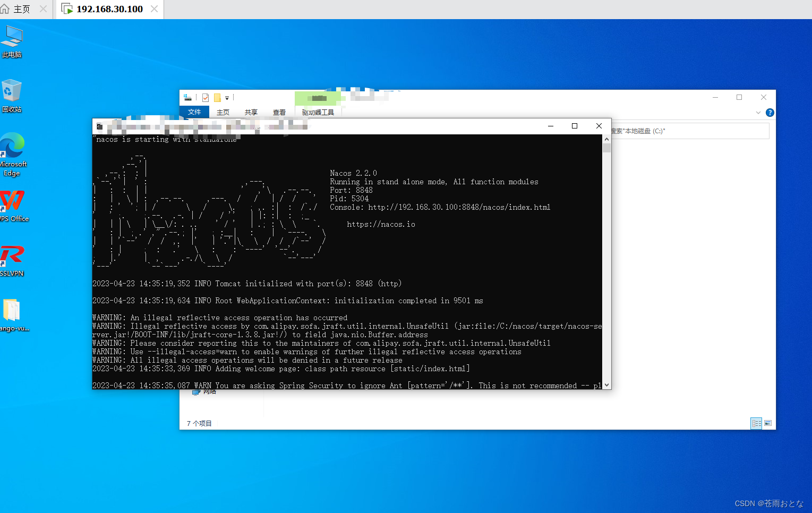Switch to the 主页 tab at top

(21, 9)
